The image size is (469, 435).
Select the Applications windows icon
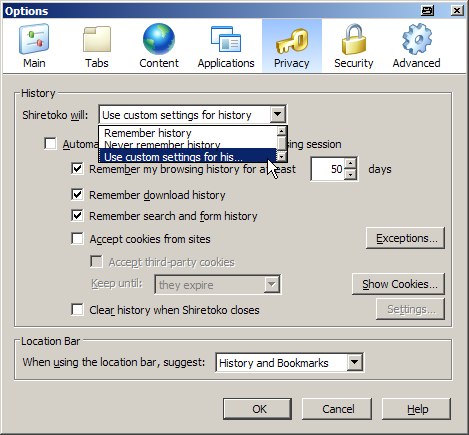226,39
